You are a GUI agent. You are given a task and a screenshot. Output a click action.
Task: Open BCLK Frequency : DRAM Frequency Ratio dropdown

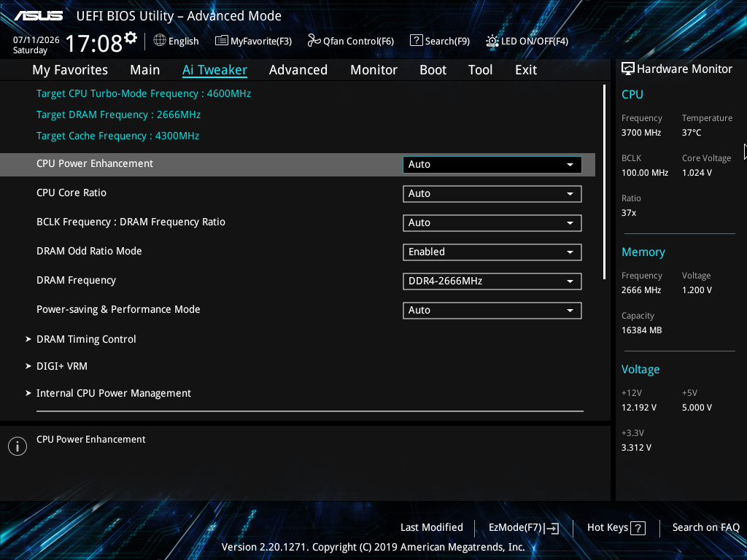492,223
